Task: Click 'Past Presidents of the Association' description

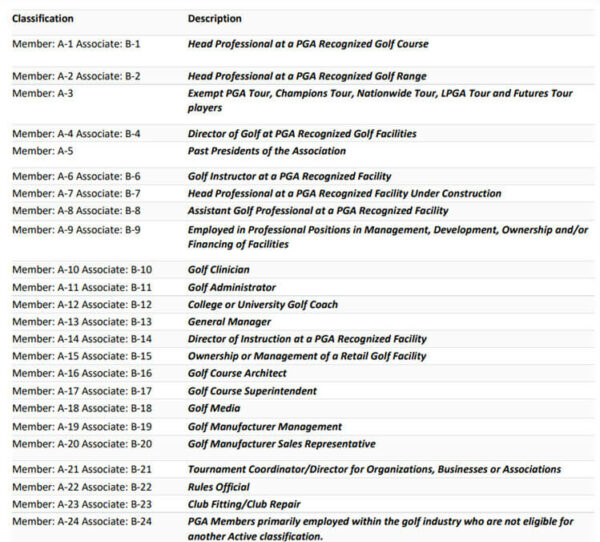Action: pyautogui.click(x=267, y=151)
